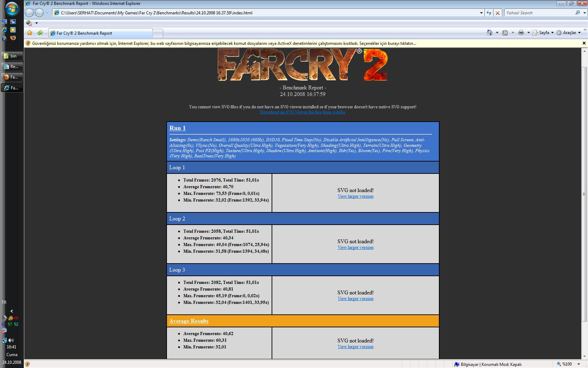Go forward with the browser Forward button
588x368 pixels.
pyautogui.click(x=39, y=13)
